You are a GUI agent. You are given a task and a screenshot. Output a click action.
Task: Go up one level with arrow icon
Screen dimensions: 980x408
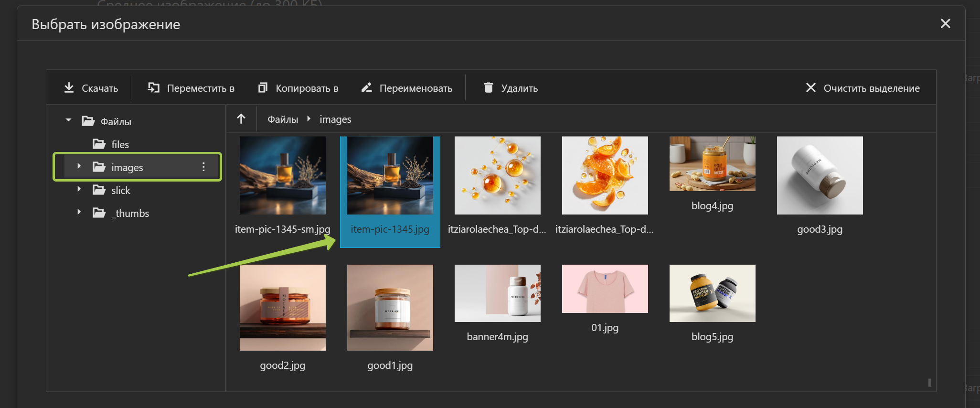[x=241, y=119]
